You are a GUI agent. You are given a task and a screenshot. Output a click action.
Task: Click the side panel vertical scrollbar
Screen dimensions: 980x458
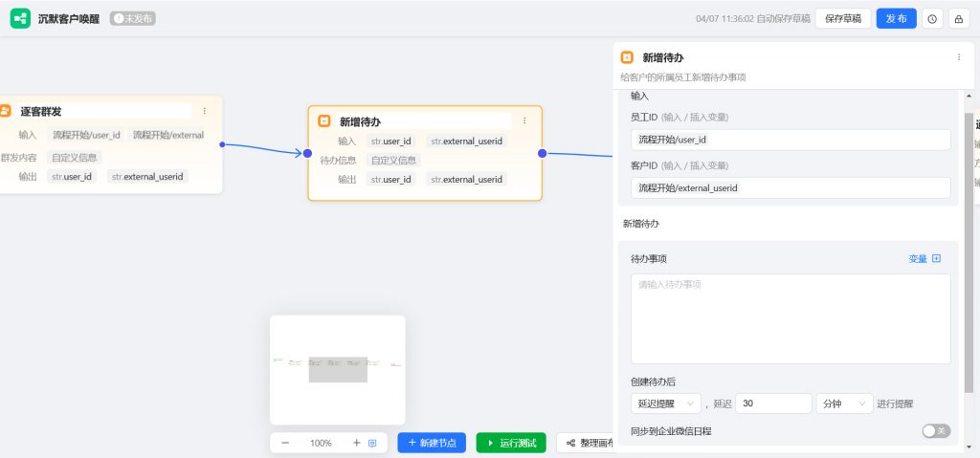pos(969,253)
